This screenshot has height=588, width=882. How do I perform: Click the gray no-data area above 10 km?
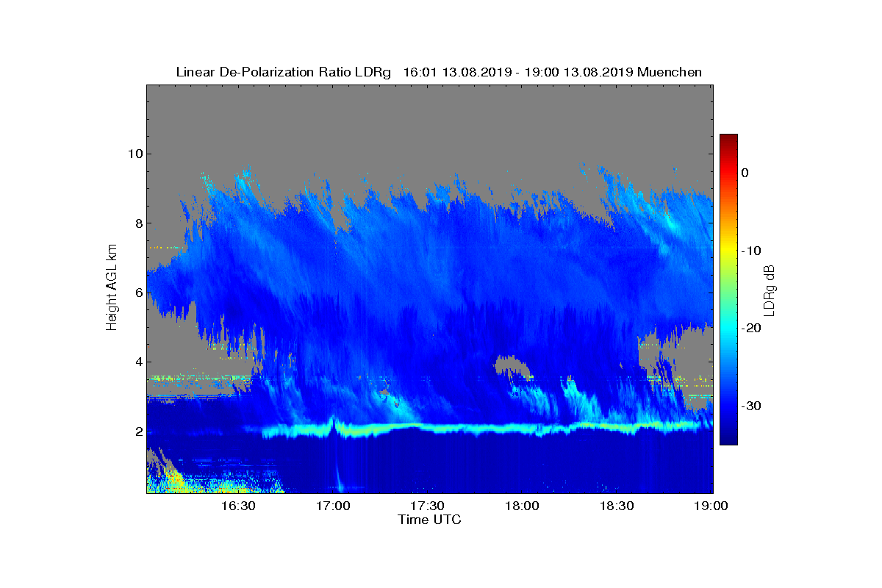pos(430,118)
